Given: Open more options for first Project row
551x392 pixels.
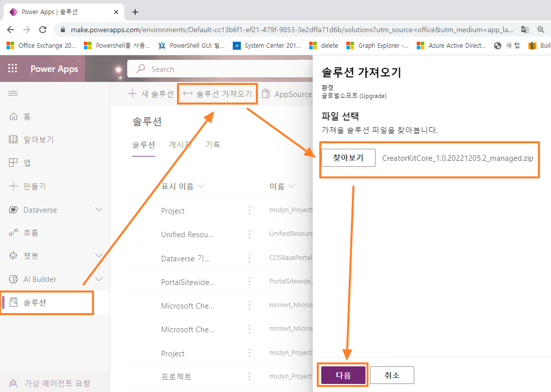Looking at the screenshot, I should (249, 211).
